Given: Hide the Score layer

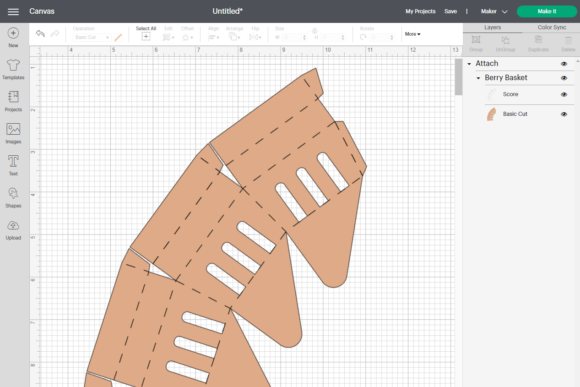Looking at the screenshot, I should [x=564, y=94].
